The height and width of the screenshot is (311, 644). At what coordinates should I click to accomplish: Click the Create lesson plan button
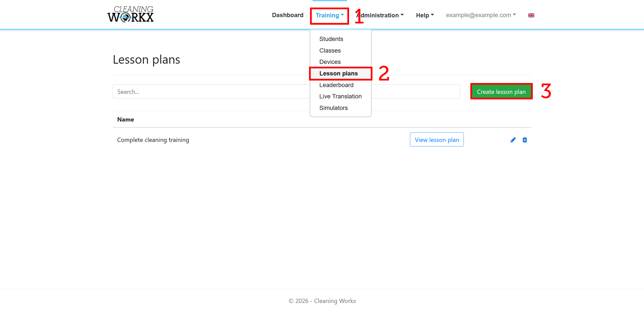click(x=501, y=92)
